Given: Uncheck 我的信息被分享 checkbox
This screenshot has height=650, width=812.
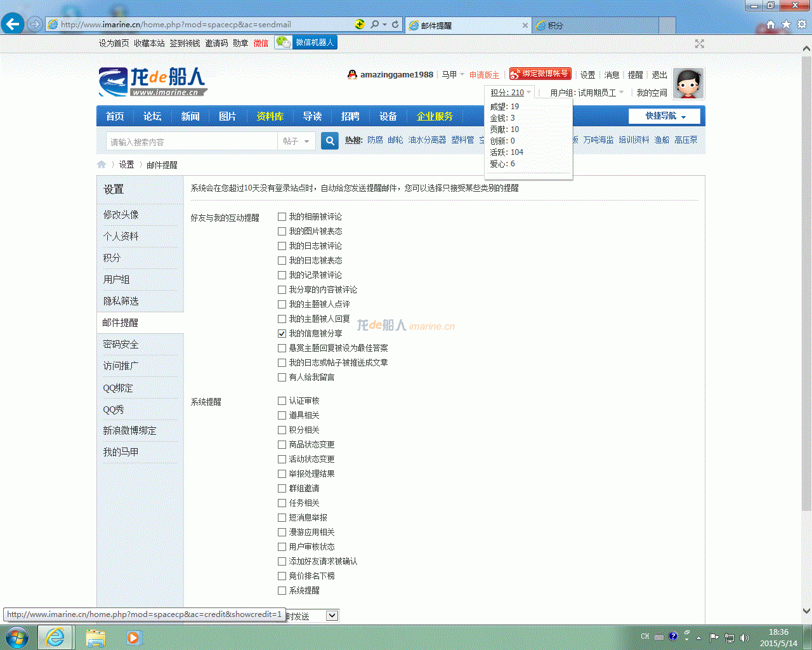Looking at the screenshot, I should click(282, 334).
